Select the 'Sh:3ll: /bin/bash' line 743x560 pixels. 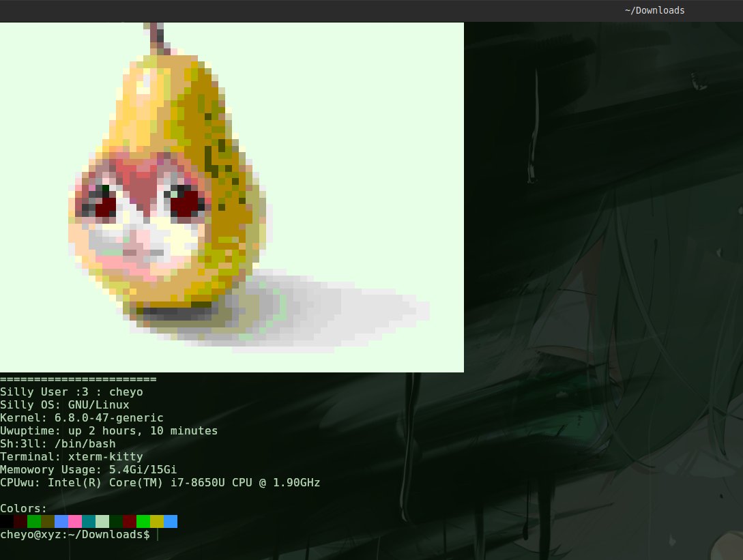pyautogui.click(x=58, y=443)
